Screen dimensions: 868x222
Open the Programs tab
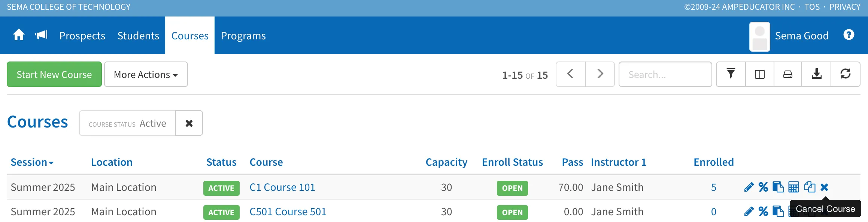click(x=243, y=36)
